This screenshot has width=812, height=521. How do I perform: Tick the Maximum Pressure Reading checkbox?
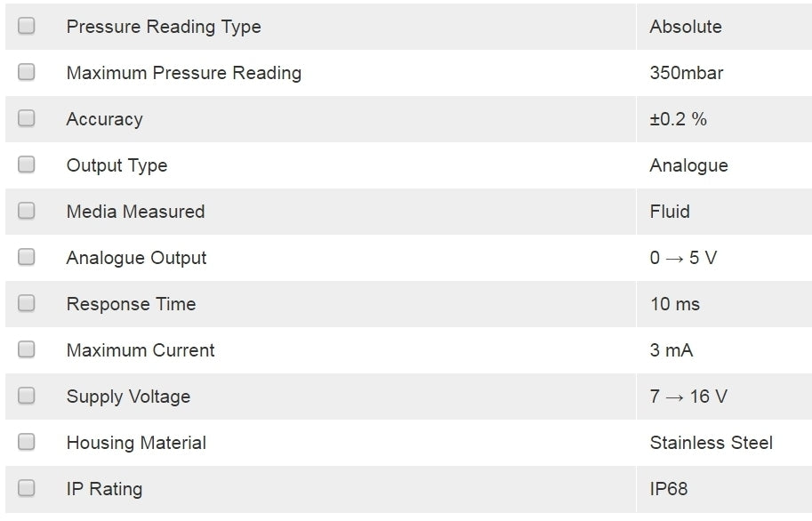[27, 72]
